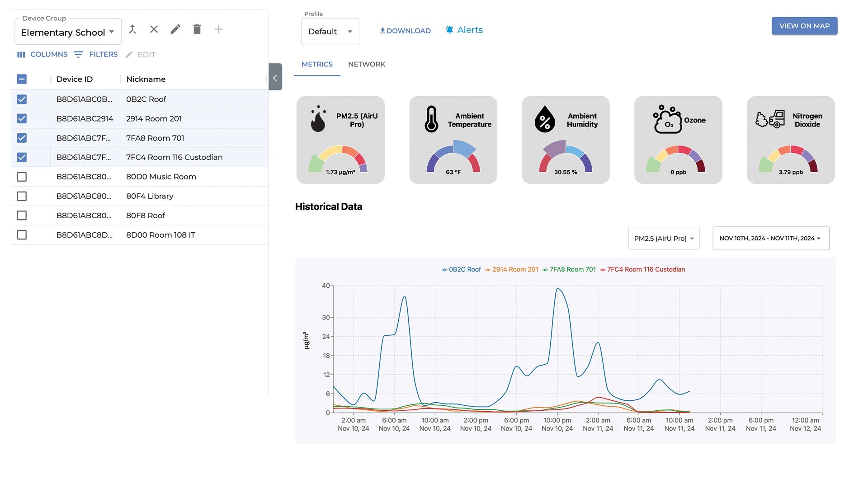The height and width of the screenshot is (488, 868).
Task: Click the Ambient Temperature thermometer icon
Action: (x=431, y=119)
